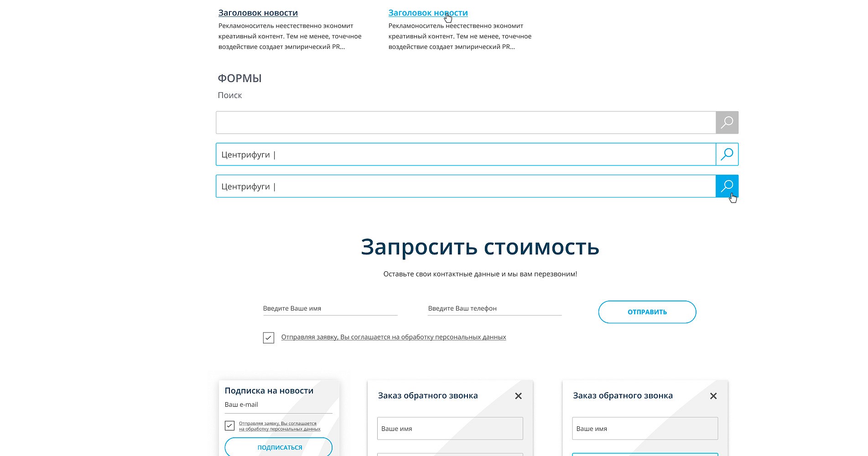This screenshot has width=868, height=456.
Task: Focus the empty gray-bordered search field
Action: click(465, 123)
